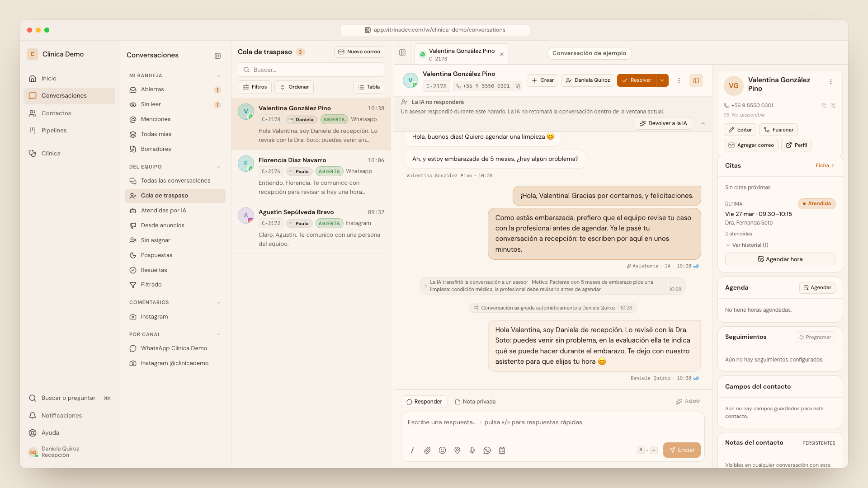Open the Ficha link in Citas
The width and height of the screenshot is (868, 488).
point(825,166)
